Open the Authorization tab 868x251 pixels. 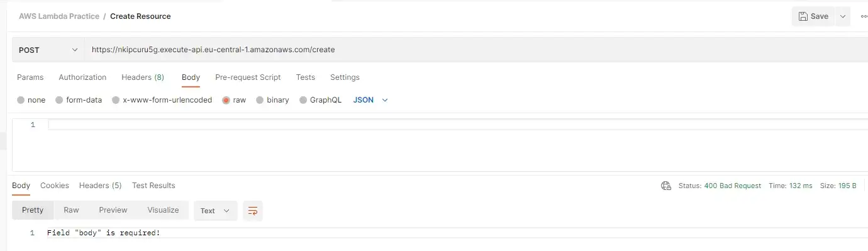click(x=82, y=77)
